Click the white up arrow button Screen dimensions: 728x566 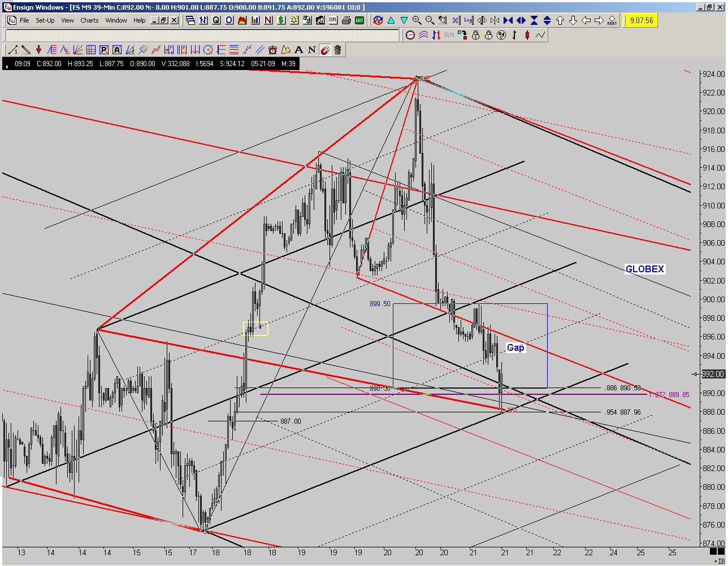[x=560, y=20]
